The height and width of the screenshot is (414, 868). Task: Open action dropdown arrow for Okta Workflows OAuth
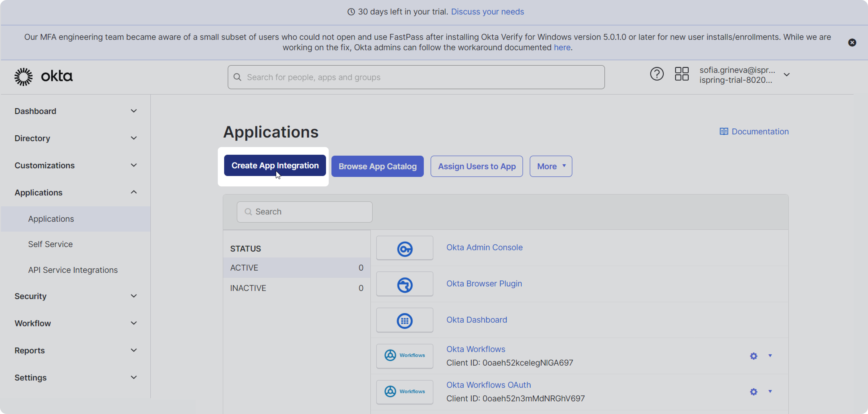point(770,391)
